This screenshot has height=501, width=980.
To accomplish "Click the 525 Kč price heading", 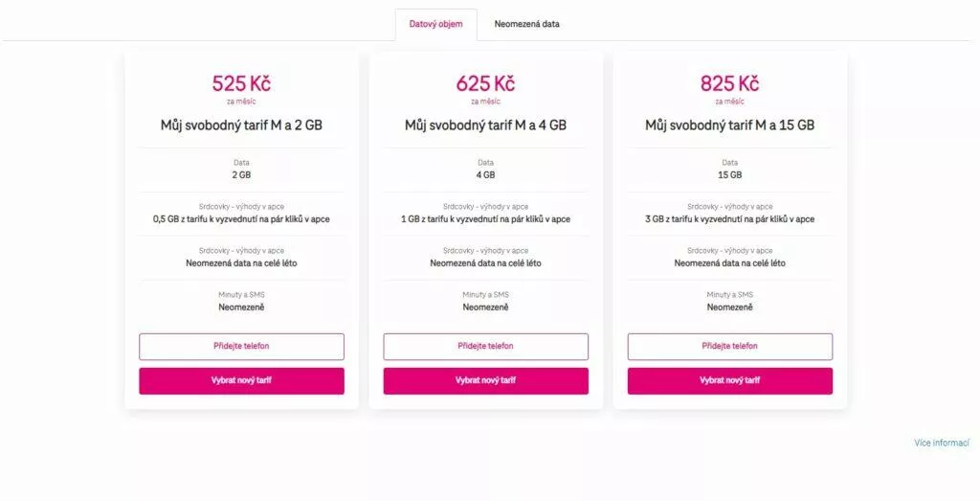I will pos(241,83).
